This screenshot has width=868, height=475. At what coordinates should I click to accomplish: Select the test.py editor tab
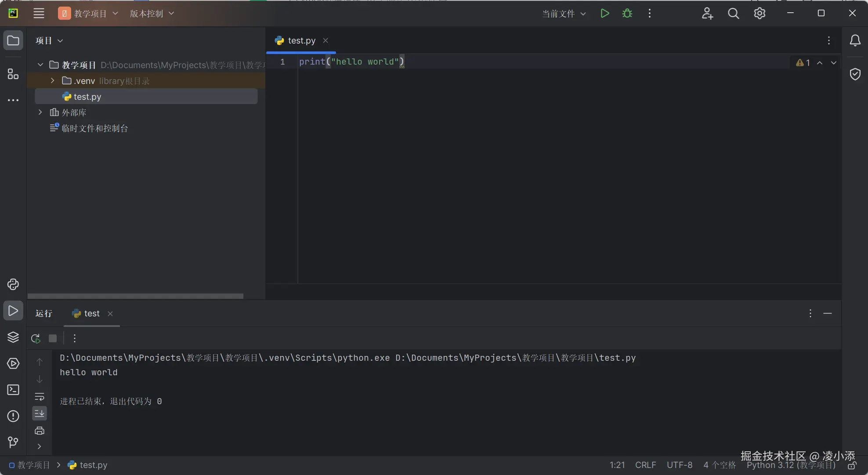coord(301,40)
